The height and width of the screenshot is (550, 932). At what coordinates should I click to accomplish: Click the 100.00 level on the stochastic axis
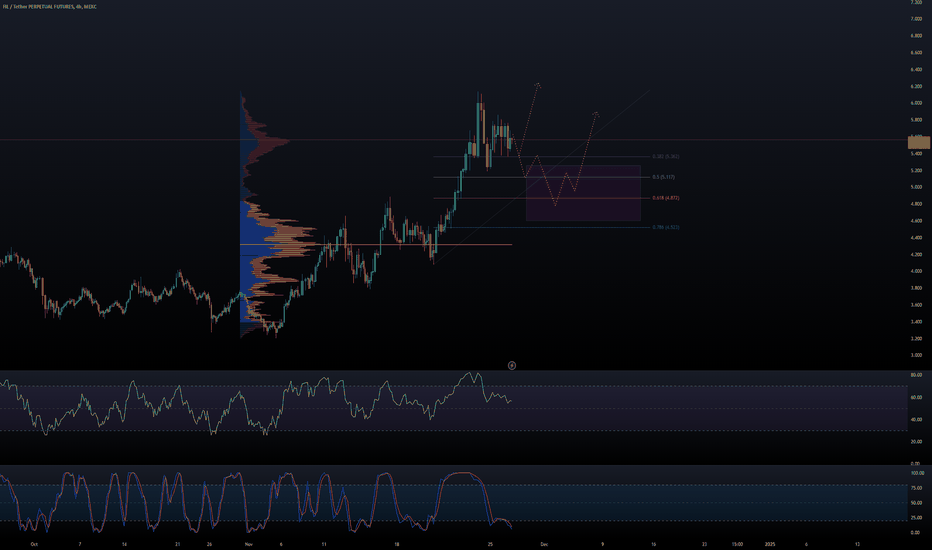917,473
